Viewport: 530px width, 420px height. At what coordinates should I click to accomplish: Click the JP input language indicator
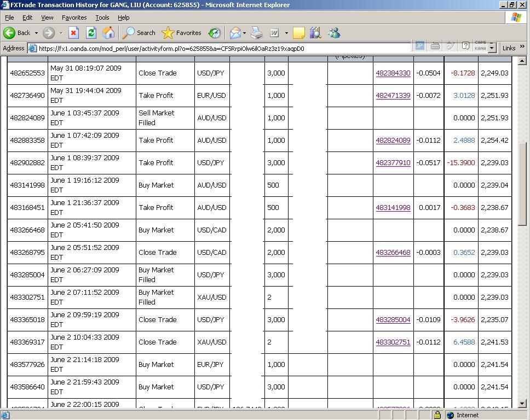[x=419, y=45]
